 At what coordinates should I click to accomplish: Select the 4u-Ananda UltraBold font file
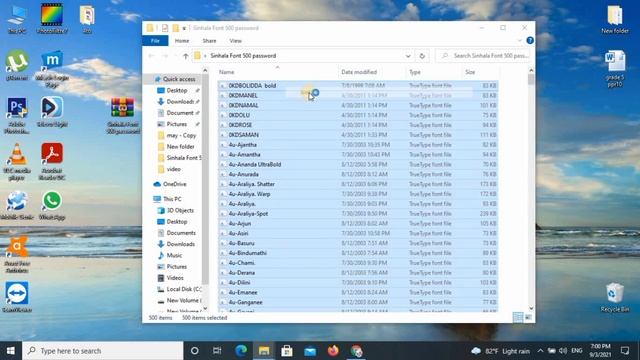(x=358, y=164)
